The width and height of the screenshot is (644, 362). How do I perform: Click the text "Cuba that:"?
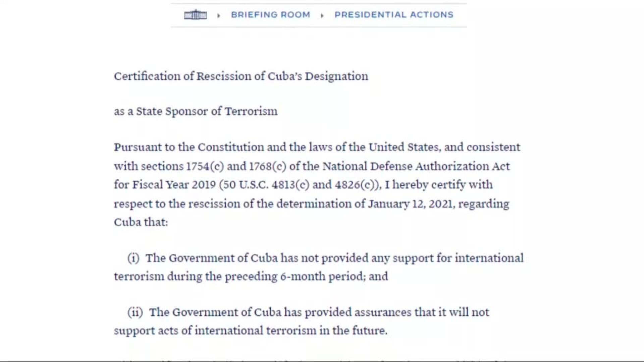pyautogui.click(x=141, y=222)
